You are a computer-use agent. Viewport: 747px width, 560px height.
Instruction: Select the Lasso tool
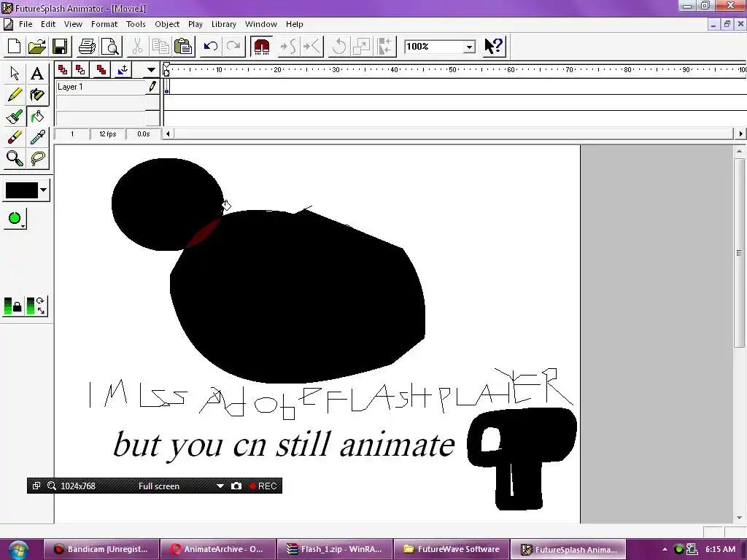[x=36, y=158]
